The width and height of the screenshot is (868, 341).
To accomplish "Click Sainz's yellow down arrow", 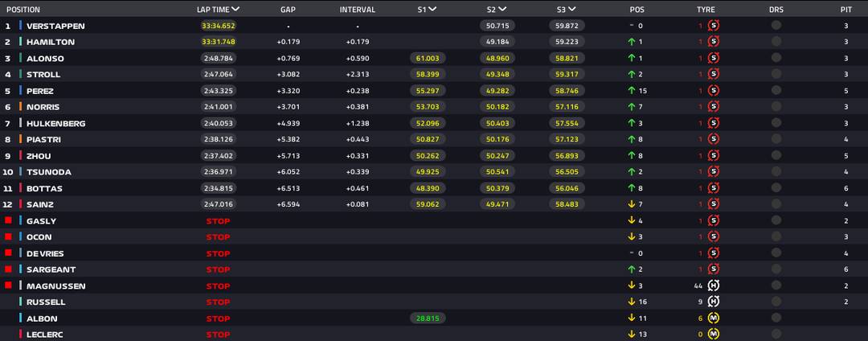I will [631, 204].
